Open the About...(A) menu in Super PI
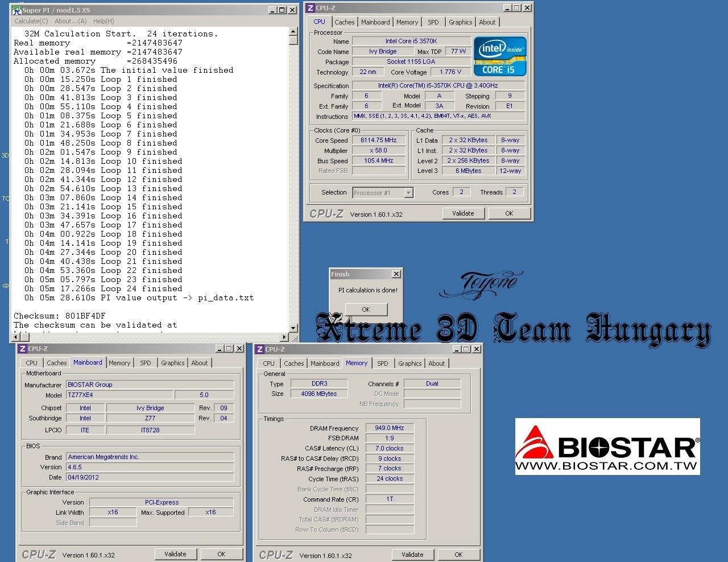The width and height of the screenshot is (728, 562). pyautogui.click(x=71, y=21)
